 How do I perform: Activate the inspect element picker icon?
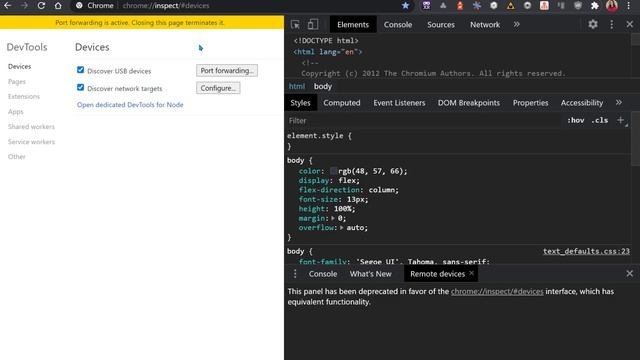coord(295,24)
